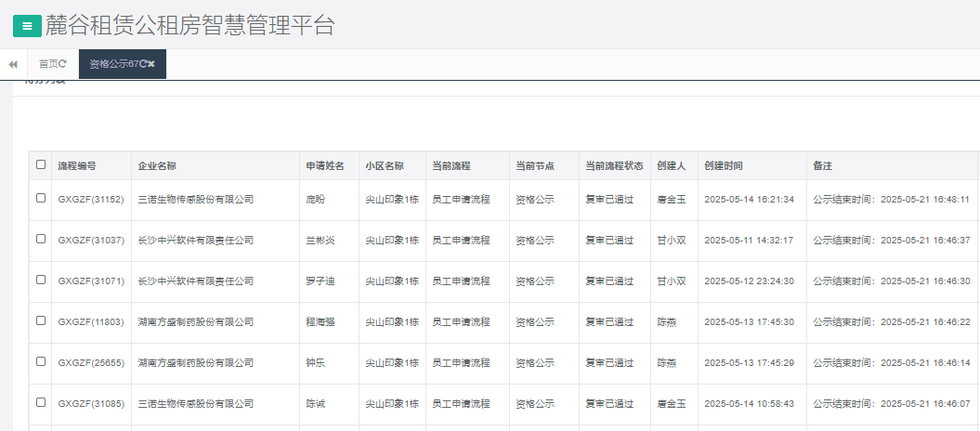The image size is (980, 431).
Task: Check the row GXGZF(11803) checkbox
Action: tap(41, 320)
